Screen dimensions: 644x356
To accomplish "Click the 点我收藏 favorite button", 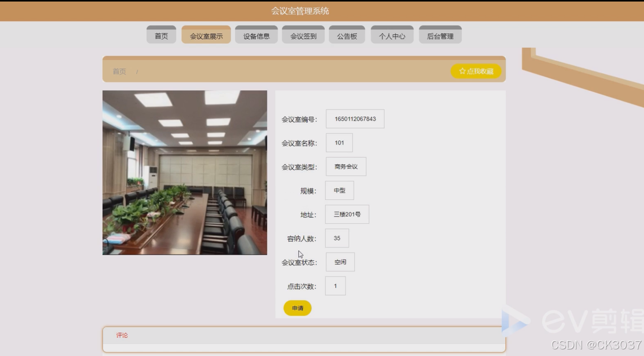I will coord(476,71).
